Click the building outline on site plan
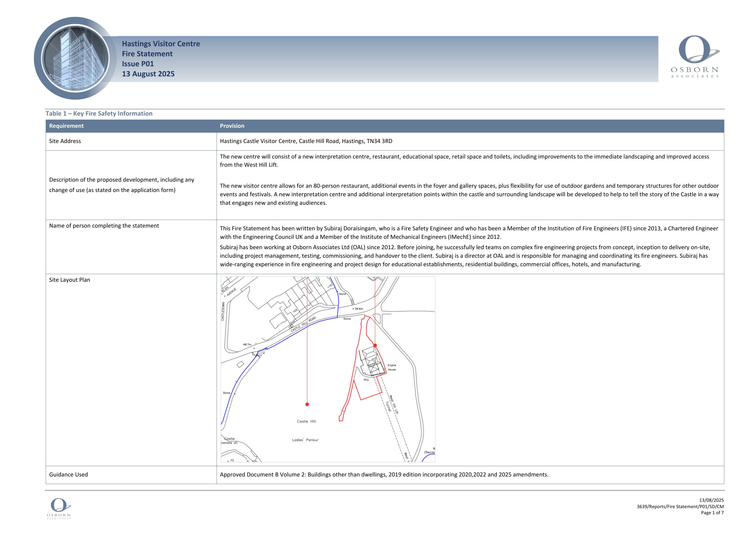 point(372,362)
